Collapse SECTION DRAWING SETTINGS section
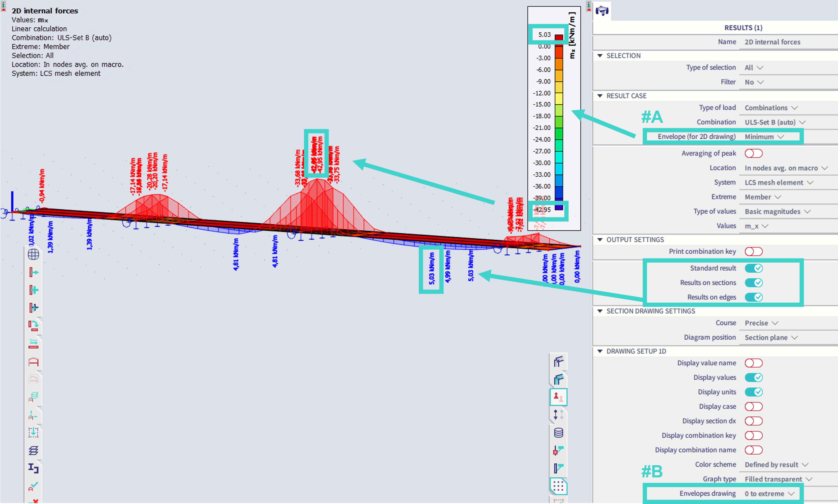The height and width of the screenshot is (504, 838). 600,311
